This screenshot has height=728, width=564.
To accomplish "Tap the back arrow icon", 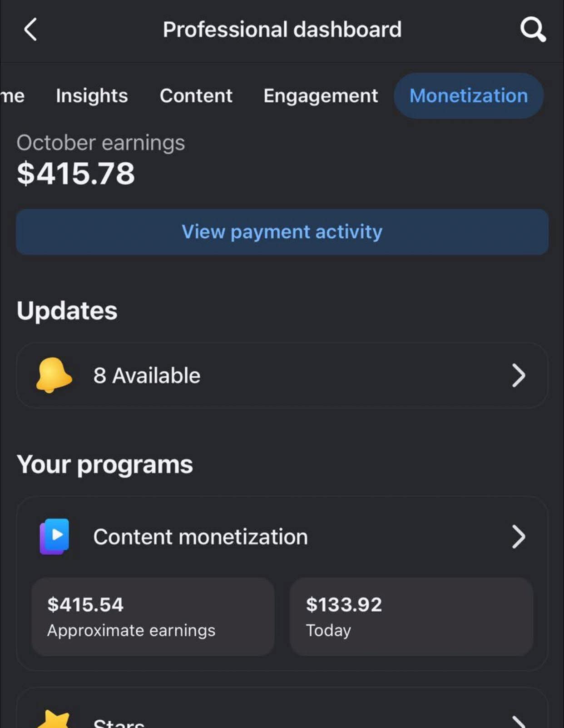I will tap(30, 30).
